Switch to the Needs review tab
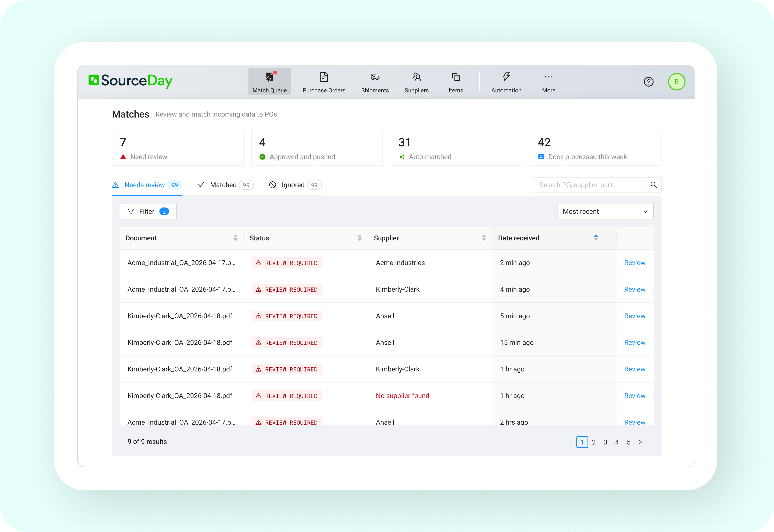The height and width of the screenshot is (532, 774). 147,185
